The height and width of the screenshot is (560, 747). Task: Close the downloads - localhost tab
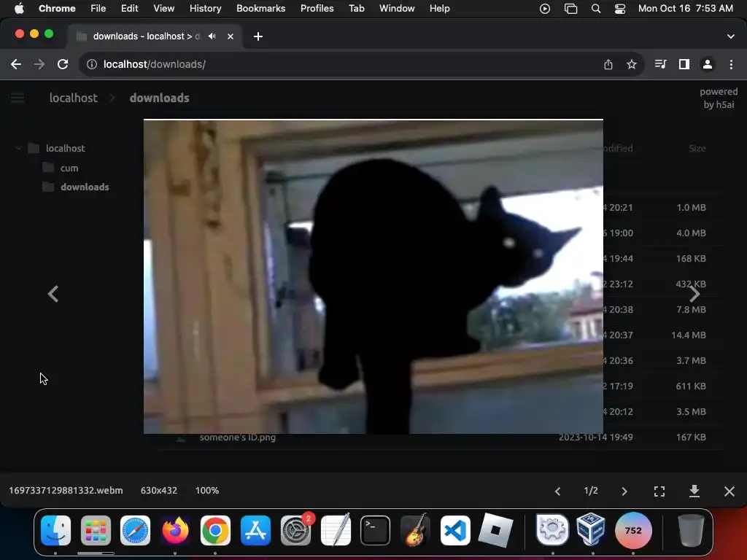click(x=231, y=36)
